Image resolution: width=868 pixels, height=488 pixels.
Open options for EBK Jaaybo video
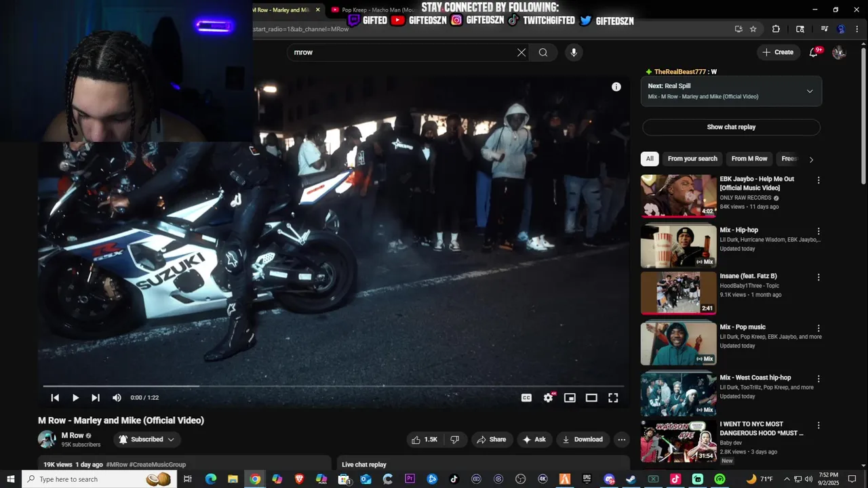[818, 180]
